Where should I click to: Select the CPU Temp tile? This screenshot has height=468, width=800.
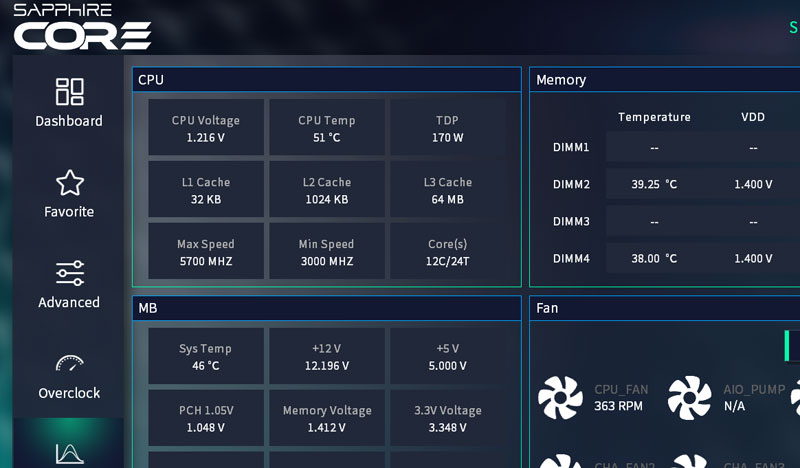click(327, 128)
